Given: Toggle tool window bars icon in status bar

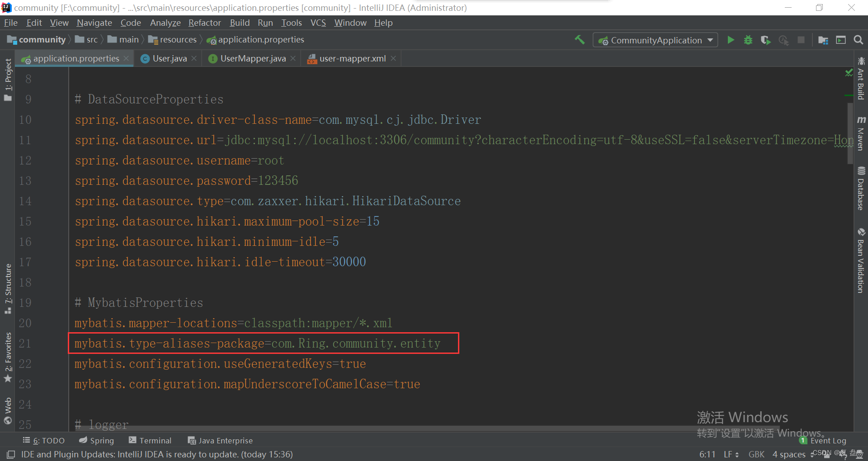Looking at the screenshot, I should 11,454.
